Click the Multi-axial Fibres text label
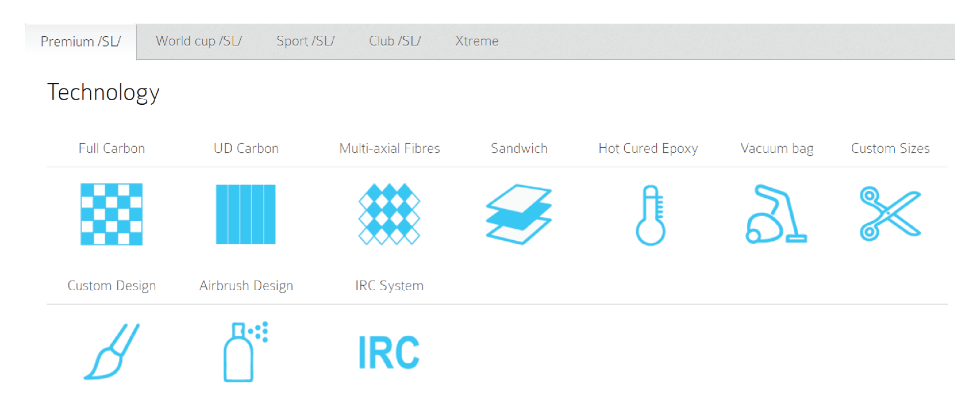 pos(389,149)
